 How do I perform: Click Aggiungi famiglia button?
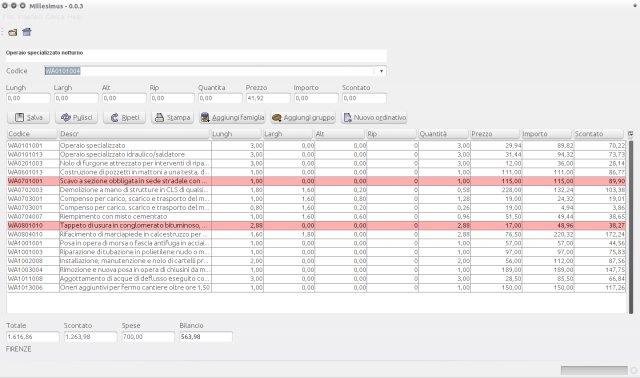click(232, 118)
